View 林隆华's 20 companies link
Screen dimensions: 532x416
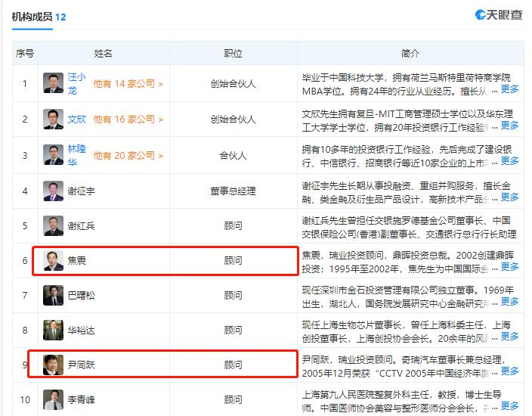pos(128,156)
